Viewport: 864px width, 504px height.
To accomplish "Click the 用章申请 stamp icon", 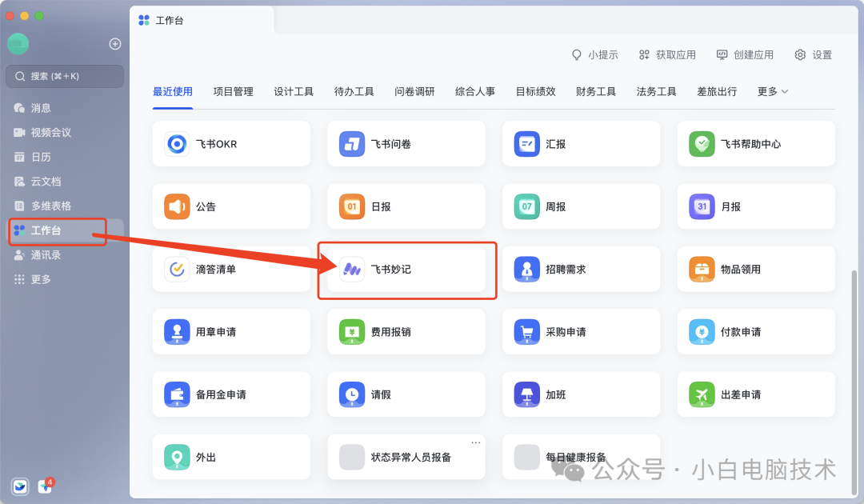I will coord(177,332).
